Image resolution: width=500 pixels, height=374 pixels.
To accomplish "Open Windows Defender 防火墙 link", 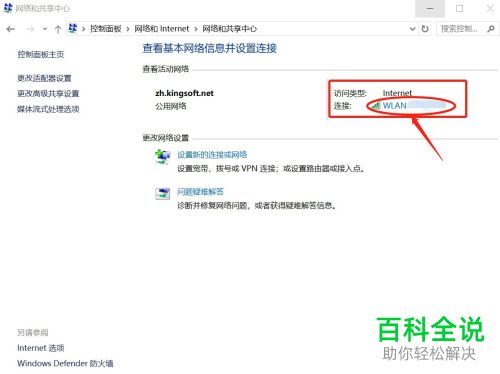I will (x=65, y=363).
